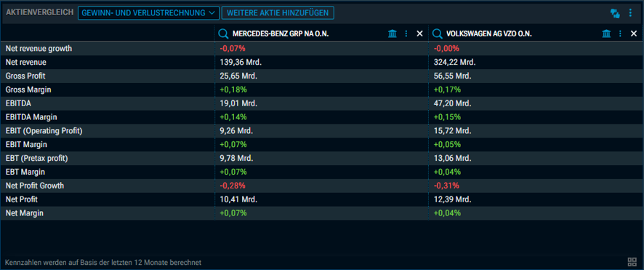Click Volkswagen EBIT value 15,72 Mrd.
The width and height of the screenshot is (644, 270).
tap(453, 131)
